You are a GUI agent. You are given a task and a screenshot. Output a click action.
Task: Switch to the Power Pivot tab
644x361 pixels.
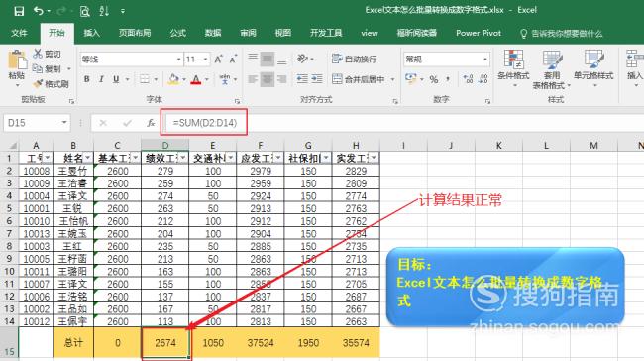click(x=479, y=33)
